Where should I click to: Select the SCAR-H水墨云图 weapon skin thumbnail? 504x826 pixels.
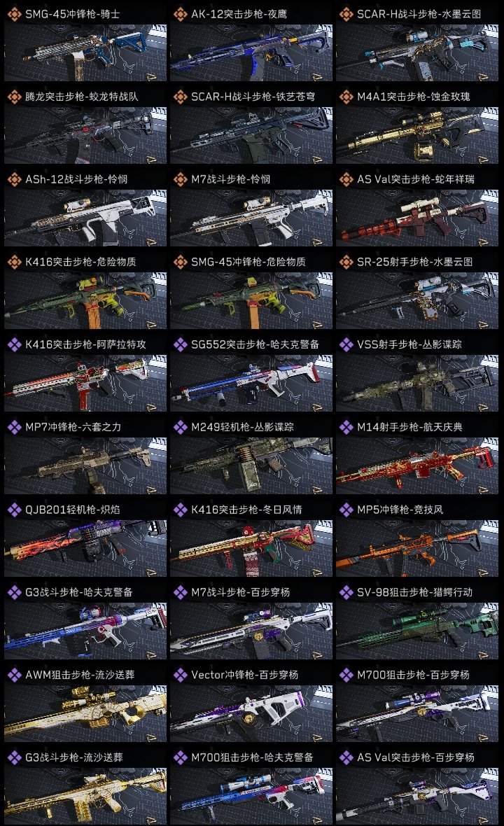point(417,52)
